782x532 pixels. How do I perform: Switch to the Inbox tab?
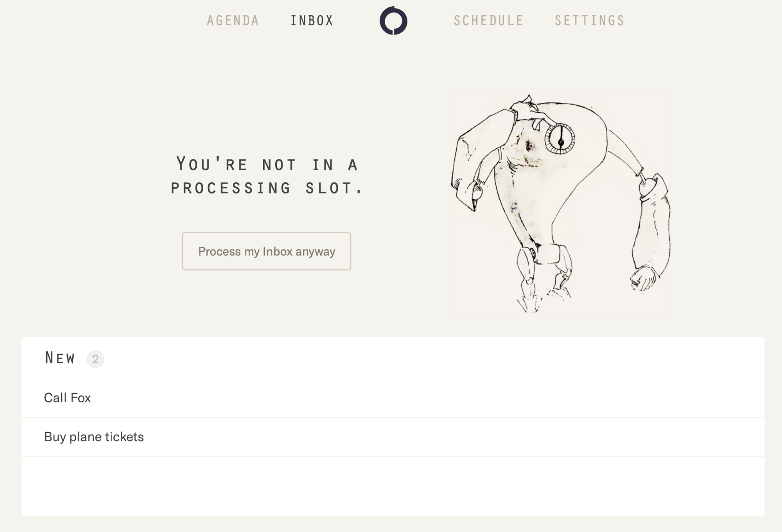pos(312,21)
